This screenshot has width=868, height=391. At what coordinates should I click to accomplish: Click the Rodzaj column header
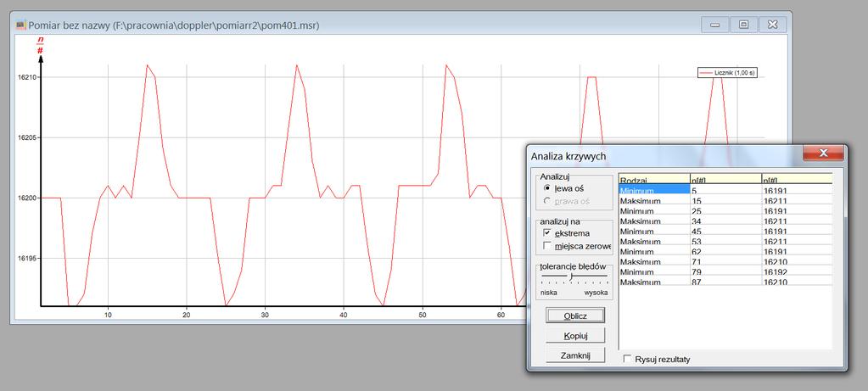tap(654, 179)
